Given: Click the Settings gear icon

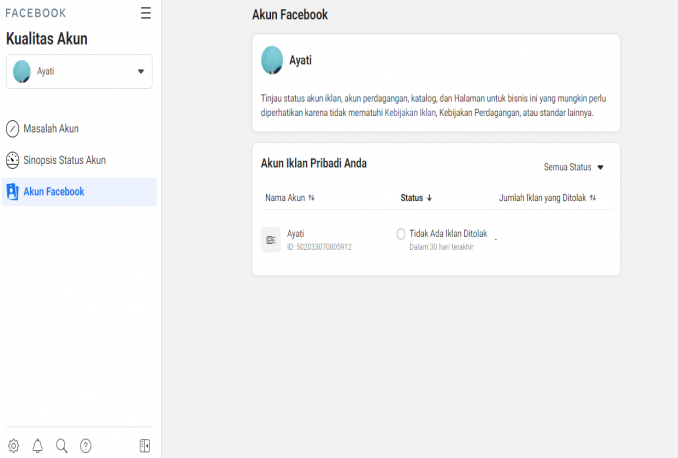Looking at the screenshot, I should pos(13,446).
